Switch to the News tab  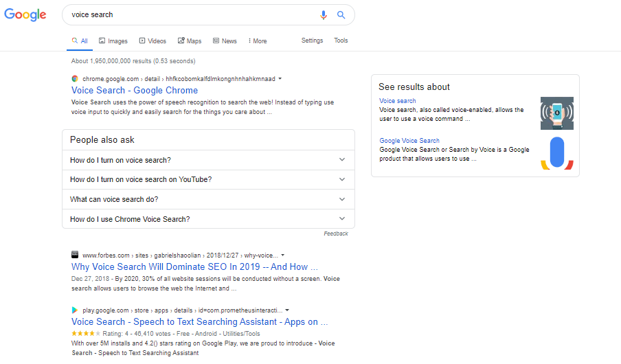[x=225, y=41]
